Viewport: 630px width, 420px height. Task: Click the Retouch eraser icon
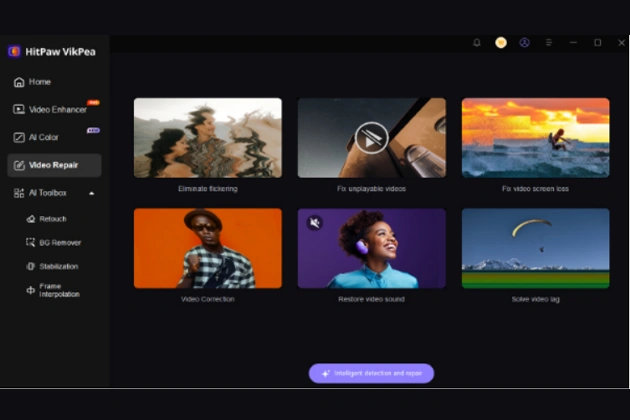(x=31, y=219)
